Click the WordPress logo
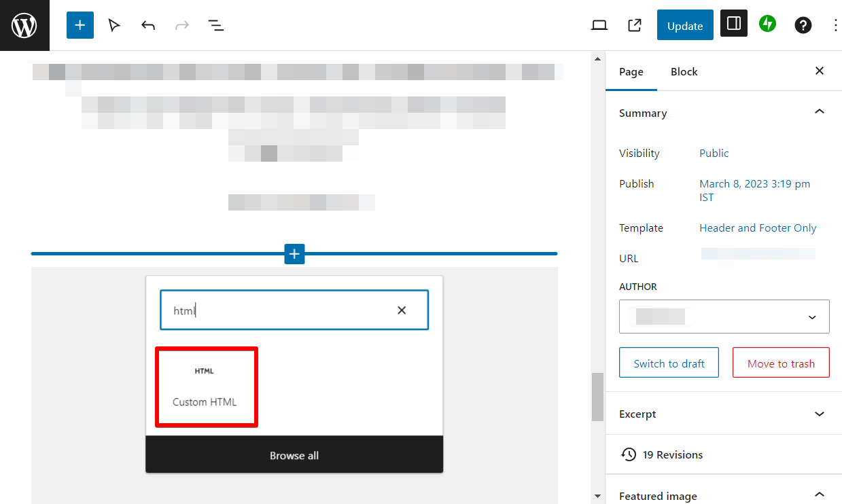This screenshot has height=504, width=842. 24,24
